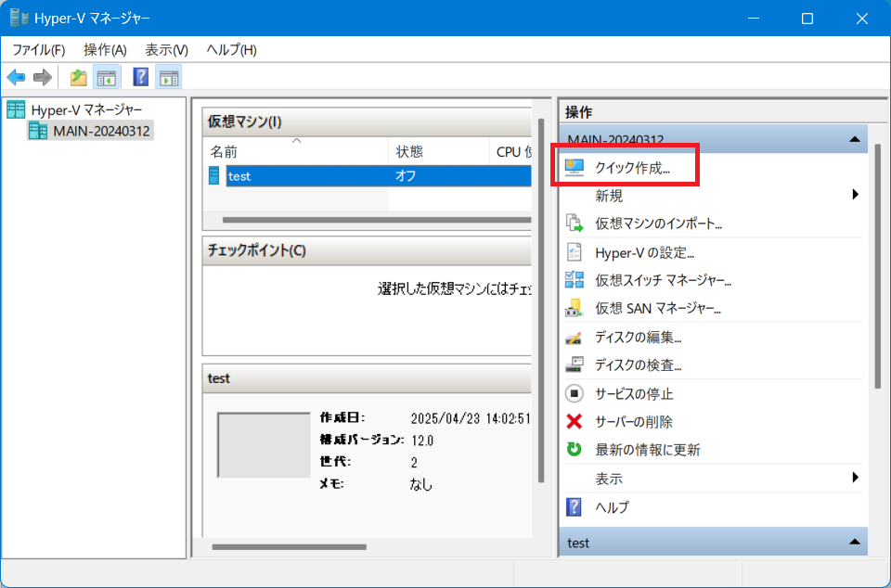The height and width of the screenshot is (588, 891).
Task: Click the クイック作成 monitor icon
Action: pyautogui.click(x=575, y=168)
